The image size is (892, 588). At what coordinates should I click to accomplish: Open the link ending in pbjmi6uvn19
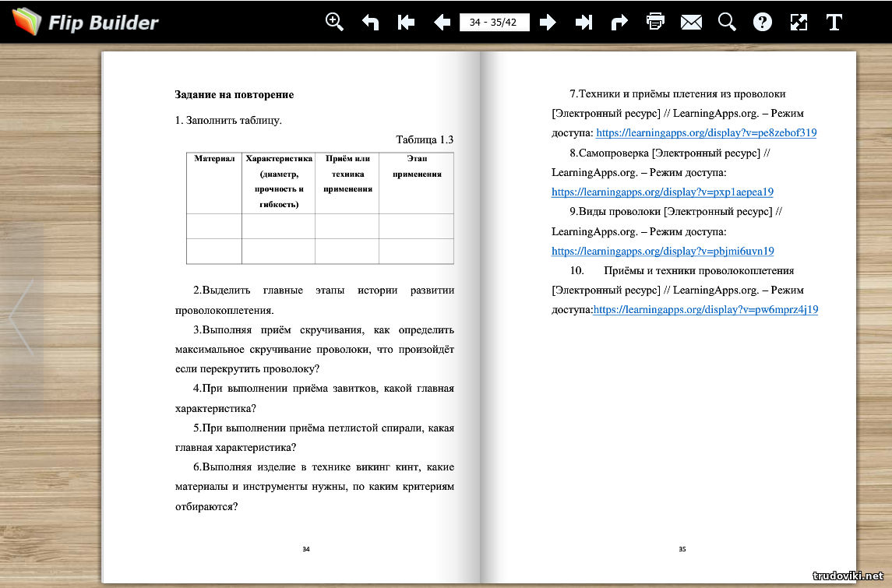[663, 251]
